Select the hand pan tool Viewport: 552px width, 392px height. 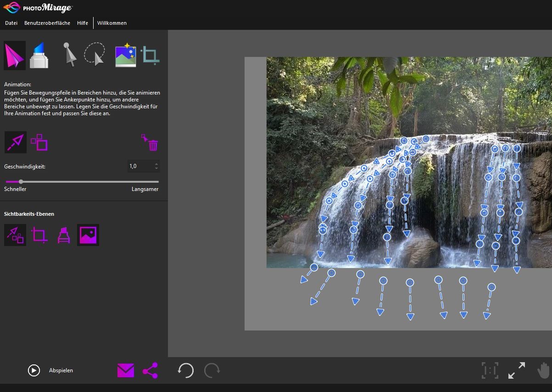pyautogui.click(x=543, y=370)
